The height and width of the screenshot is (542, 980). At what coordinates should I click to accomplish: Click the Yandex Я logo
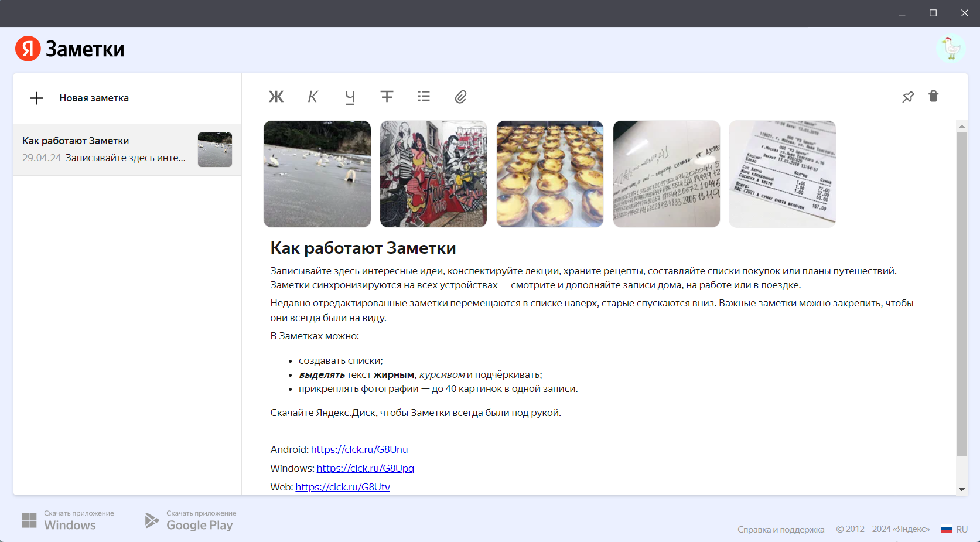28,49
